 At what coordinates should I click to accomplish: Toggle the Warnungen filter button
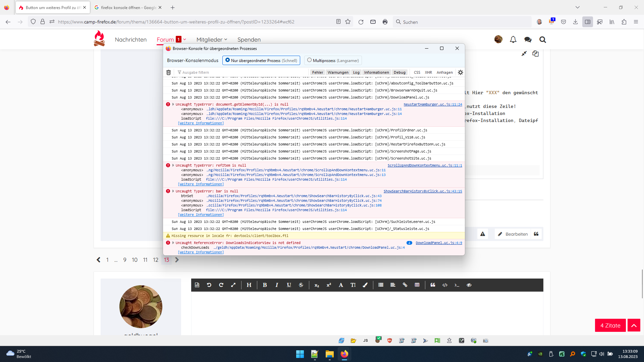pyautogui.click(x=338, y=72)
